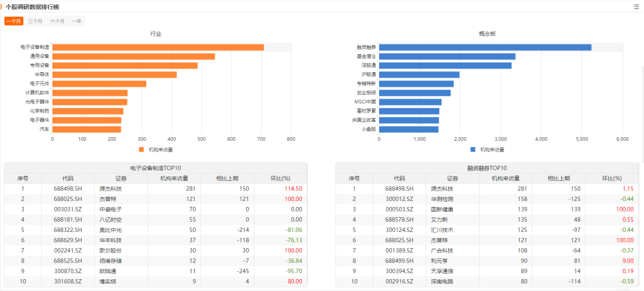The height and width of the screenshot is (291, 644).
Task: Click stock code 003031.SZ
Action: (x=68, y=209)
